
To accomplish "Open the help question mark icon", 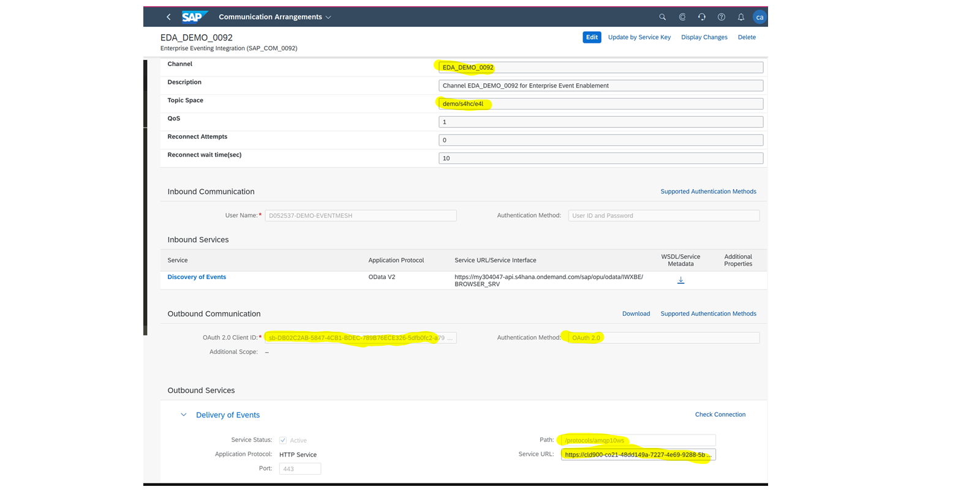I will click(721, 17).
